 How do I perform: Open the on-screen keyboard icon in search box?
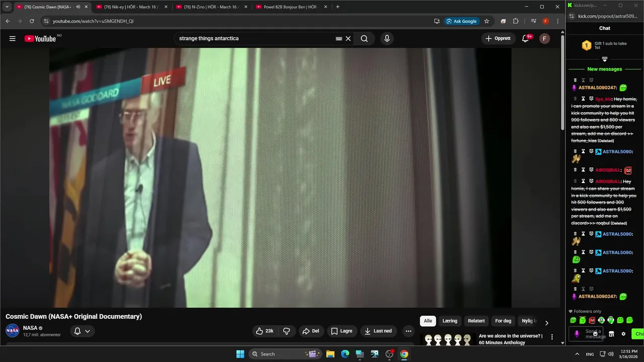coord(339,38)
